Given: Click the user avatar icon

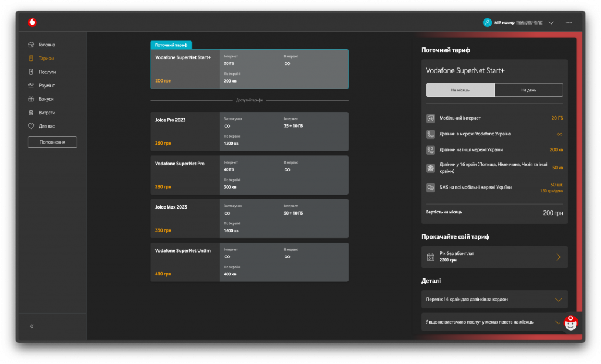Looking at the screenshot, I should [487, 23].
